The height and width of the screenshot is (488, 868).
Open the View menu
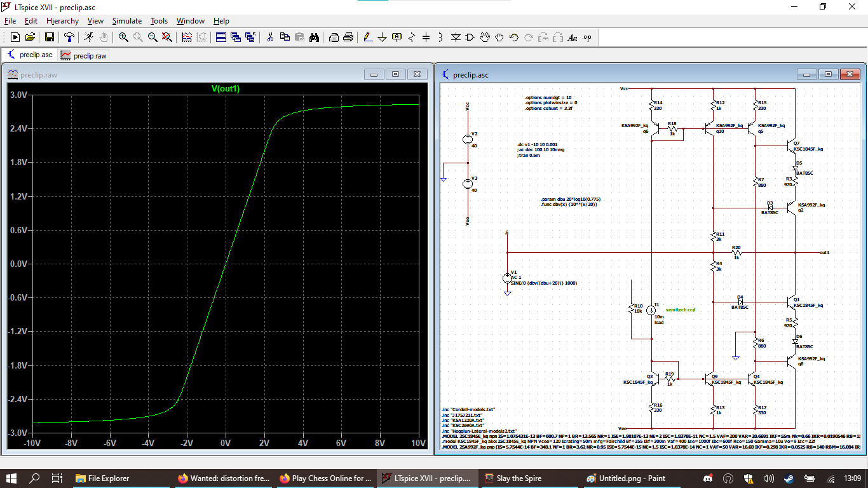point(95,21)
